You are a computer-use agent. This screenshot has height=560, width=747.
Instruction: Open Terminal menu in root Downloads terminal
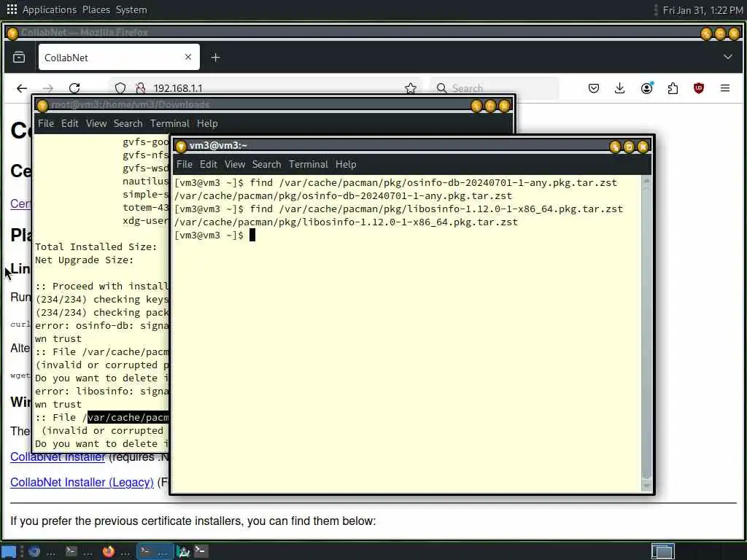tap(169, 123)
